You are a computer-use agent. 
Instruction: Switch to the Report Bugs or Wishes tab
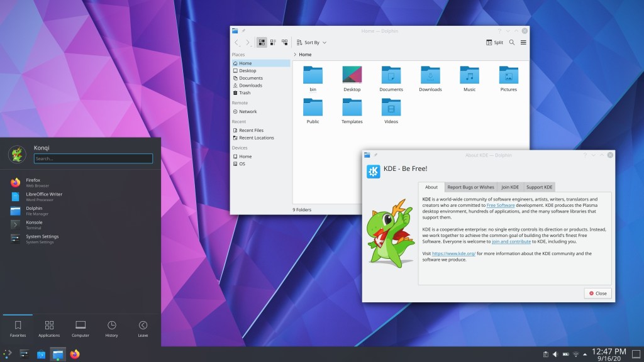pos(470,187)
